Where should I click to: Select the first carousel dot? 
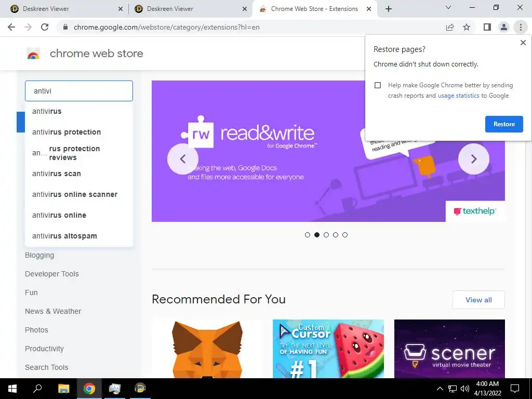point(308,235)
